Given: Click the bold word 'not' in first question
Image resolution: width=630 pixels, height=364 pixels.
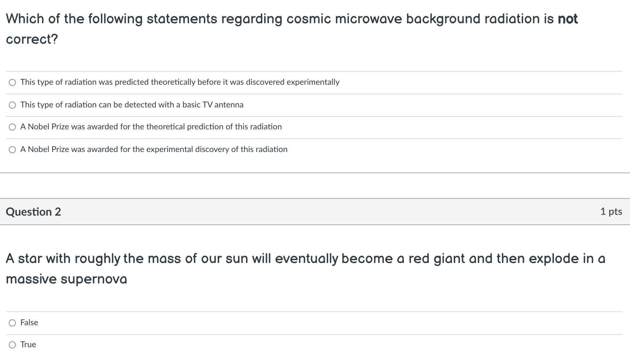Looking at the screenshot, I should 568,19.
